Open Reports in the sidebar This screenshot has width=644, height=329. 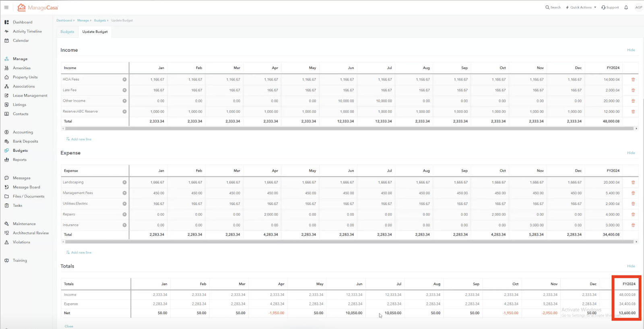(19, 160)
